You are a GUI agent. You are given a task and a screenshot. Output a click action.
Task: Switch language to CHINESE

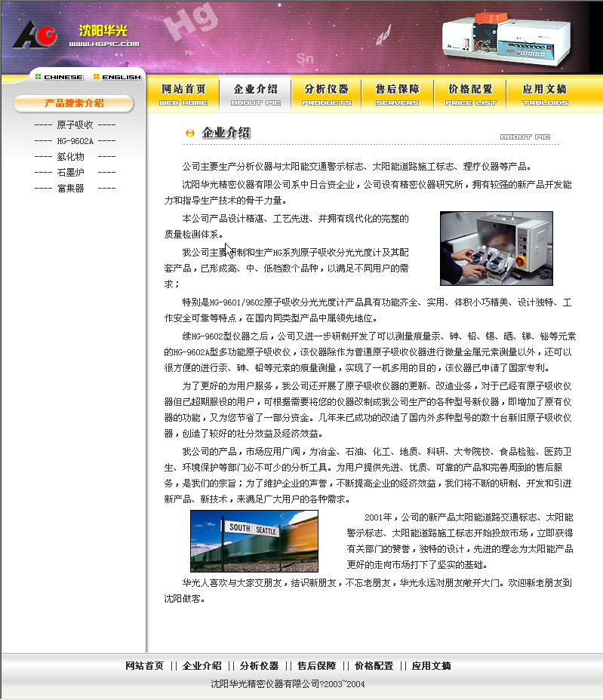click(63, 77)
